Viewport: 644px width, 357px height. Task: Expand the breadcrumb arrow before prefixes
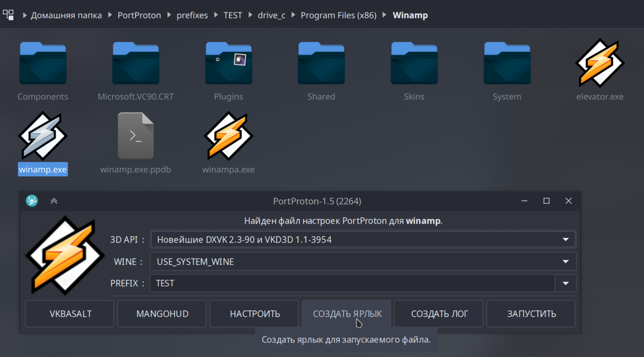(169, 15)
